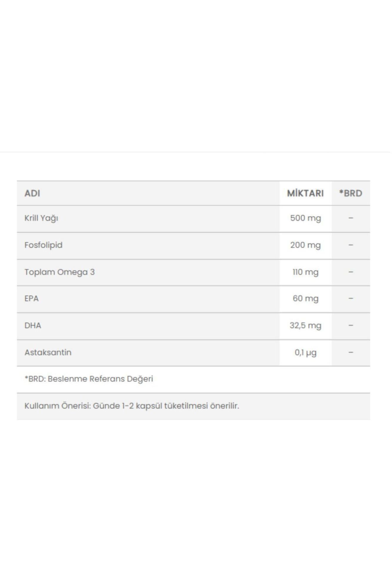Click the 200 mg amount cell
This screenshot has height=588, width=392.
[305, 245]
